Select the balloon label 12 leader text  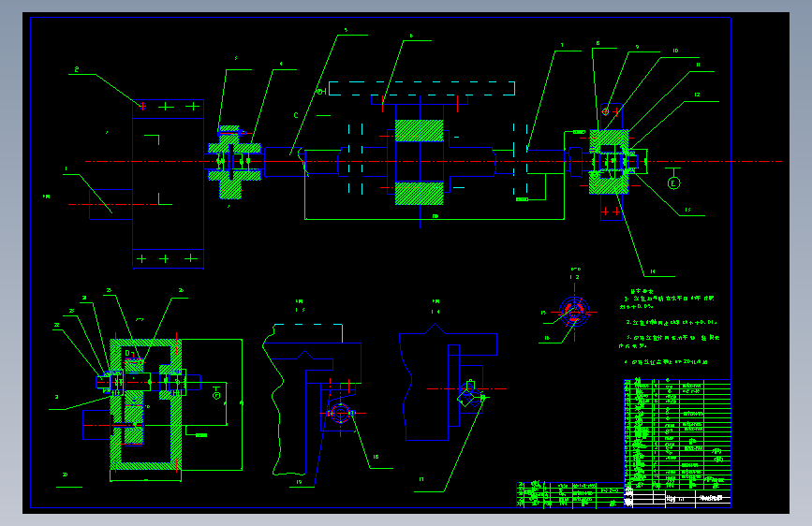pyautogui.click(x=697, y=95)
